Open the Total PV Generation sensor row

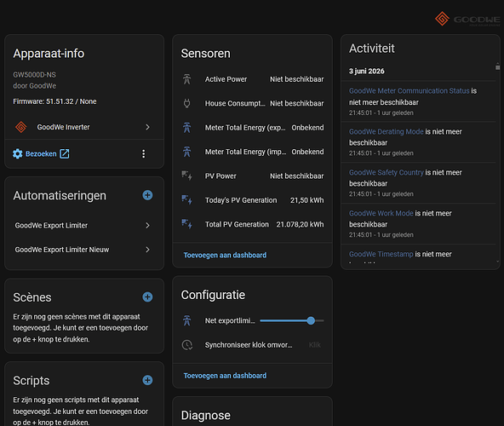(x=253, y=224)
